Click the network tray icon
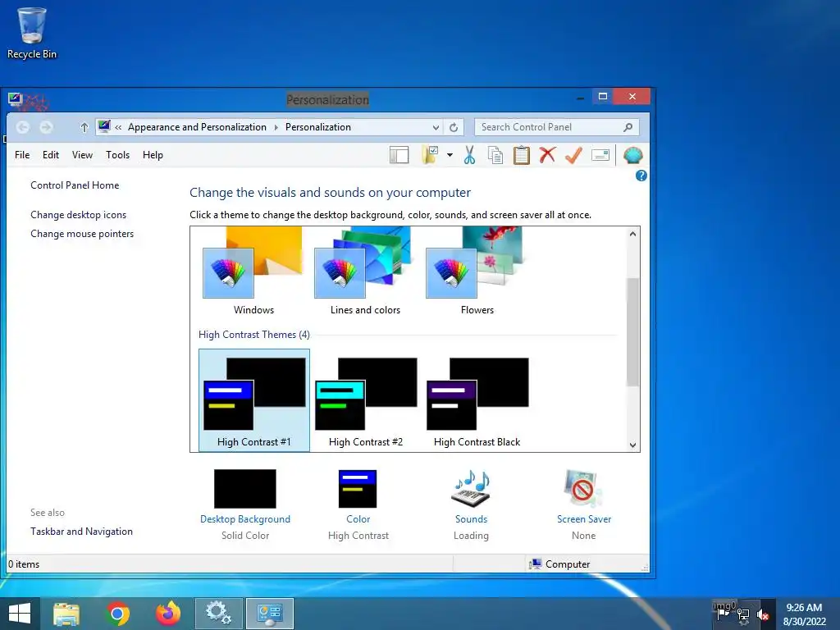This screenshot has height=630, width=840. point(743,614)
